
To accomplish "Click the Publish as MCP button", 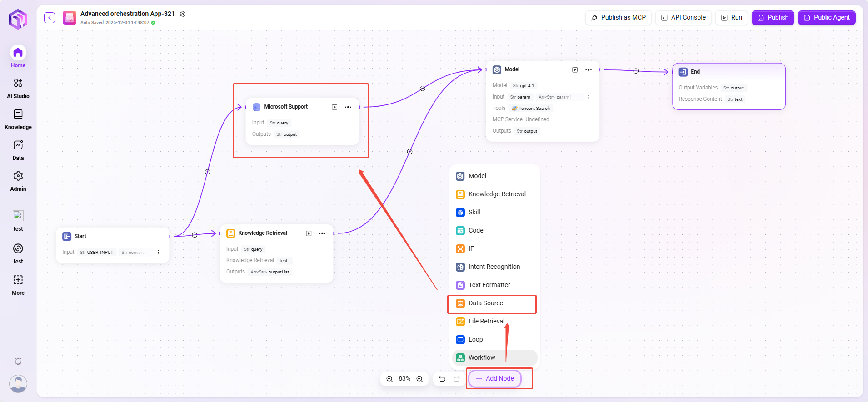I will [618, 18].
